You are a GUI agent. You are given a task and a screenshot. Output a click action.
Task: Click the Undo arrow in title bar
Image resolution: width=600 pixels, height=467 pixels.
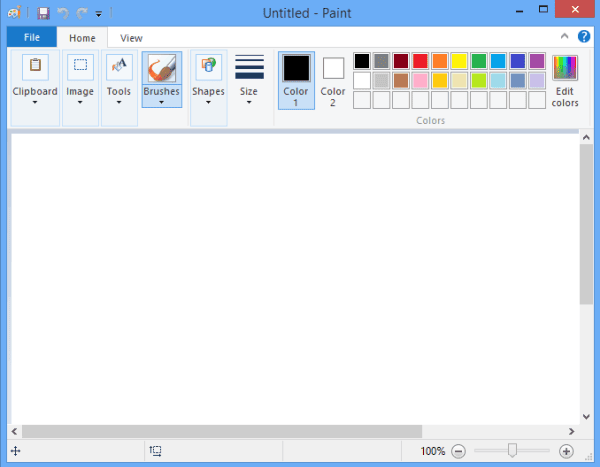(63, 13)
